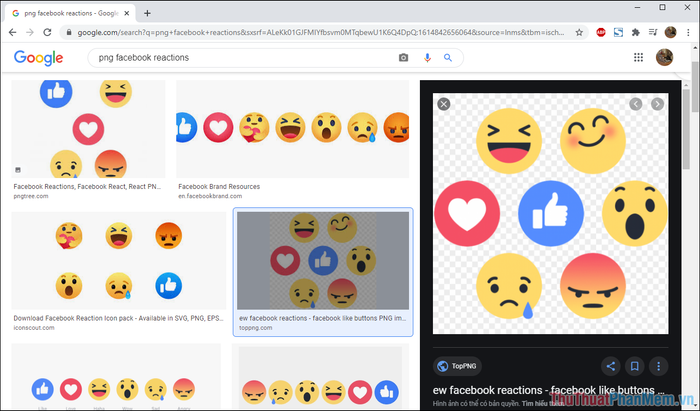Close the image preview panel
This screenshot has height=411, width=700.
point(444,104)
